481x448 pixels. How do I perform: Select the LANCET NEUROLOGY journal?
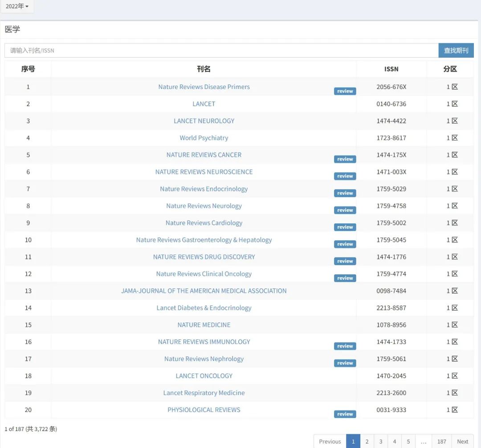point(204,121)
